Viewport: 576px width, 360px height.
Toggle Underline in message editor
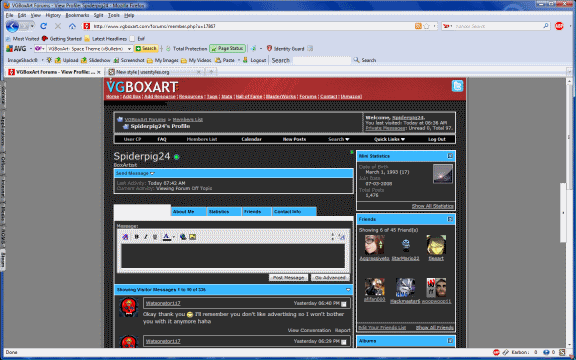(x=155, y=237)
